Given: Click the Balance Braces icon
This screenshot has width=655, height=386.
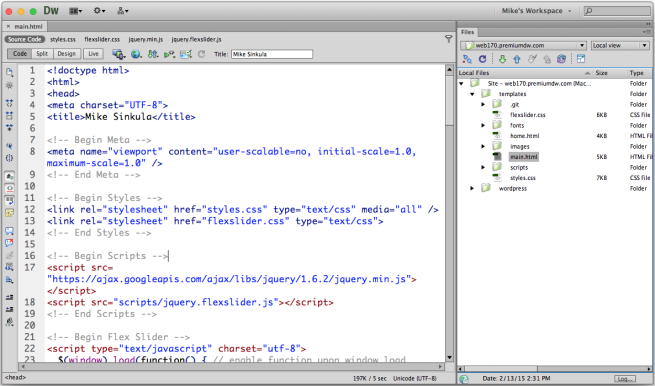Looking at the screenshot, I should click(x=9, y=158).
